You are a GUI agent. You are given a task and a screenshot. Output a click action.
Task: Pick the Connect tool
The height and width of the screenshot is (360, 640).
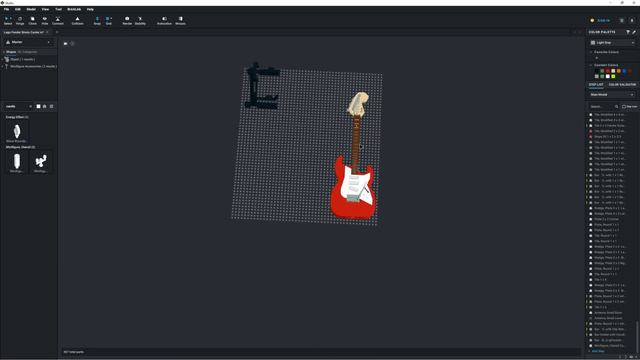point(58,21)
